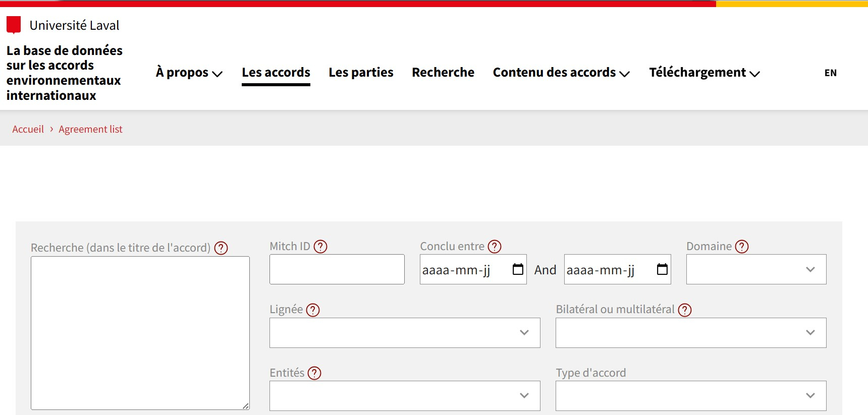This screenshot has width=868, height=415.
Task: Open the Domaine dropdown
Action: pyautogui.click(x=756, y=269)
